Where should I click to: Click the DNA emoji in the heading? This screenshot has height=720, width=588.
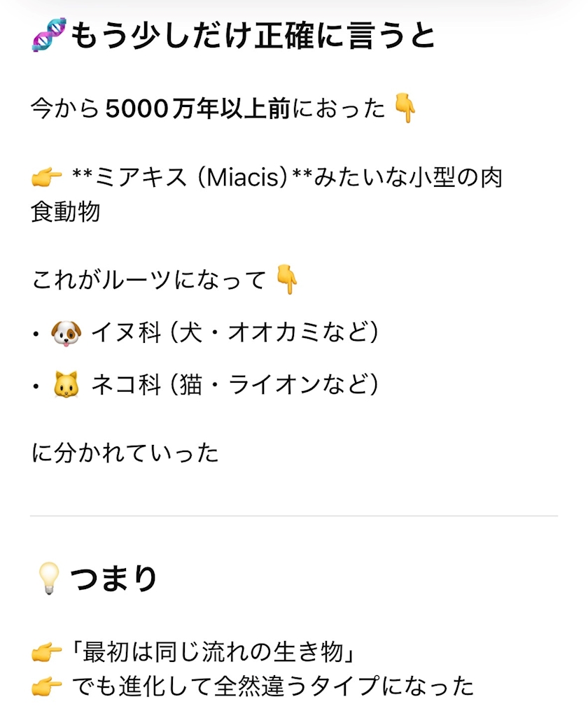click(48, 35)
